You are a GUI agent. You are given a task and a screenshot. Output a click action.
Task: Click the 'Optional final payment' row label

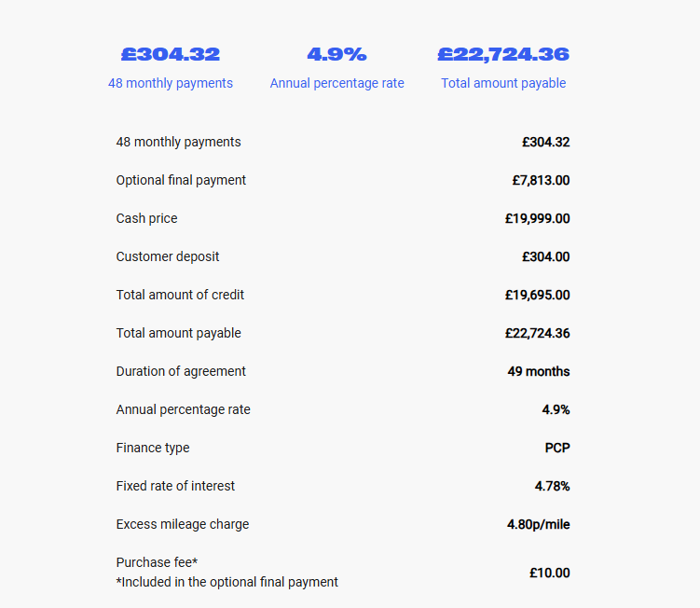click(x=181, y=180)
